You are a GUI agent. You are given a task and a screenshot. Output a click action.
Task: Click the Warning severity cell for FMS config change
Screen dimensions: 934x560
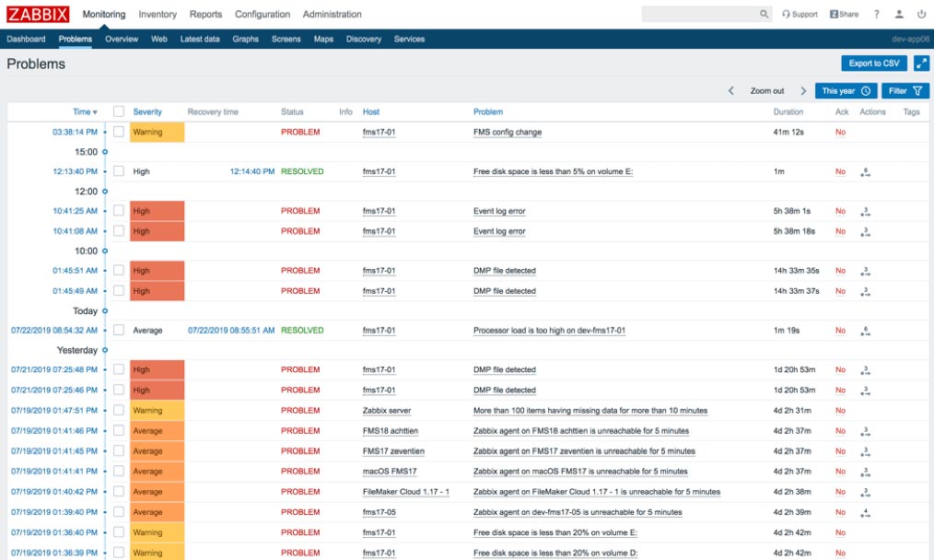pyautogui.click(x=158, y=132)
